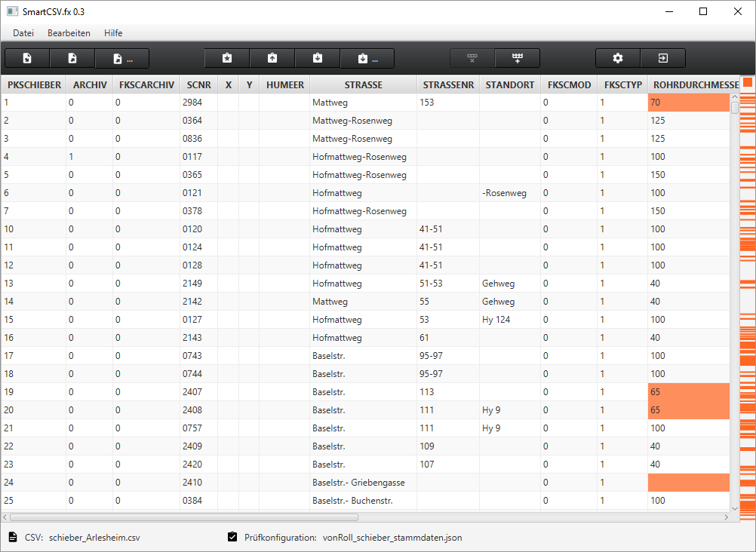Click the save CSV as... toolbar icon

click(x=121, y=58)
